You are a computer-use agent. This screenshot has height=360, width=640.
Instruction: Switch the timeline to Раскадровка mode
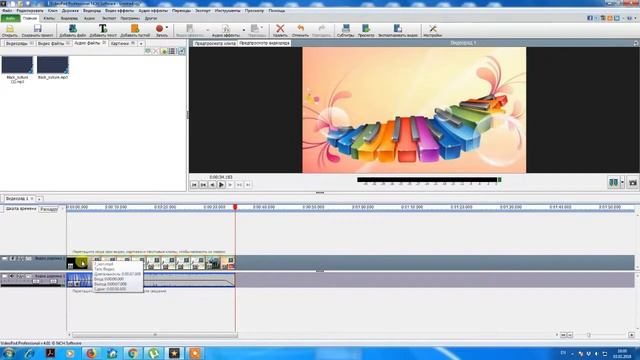tap(49, 209)
